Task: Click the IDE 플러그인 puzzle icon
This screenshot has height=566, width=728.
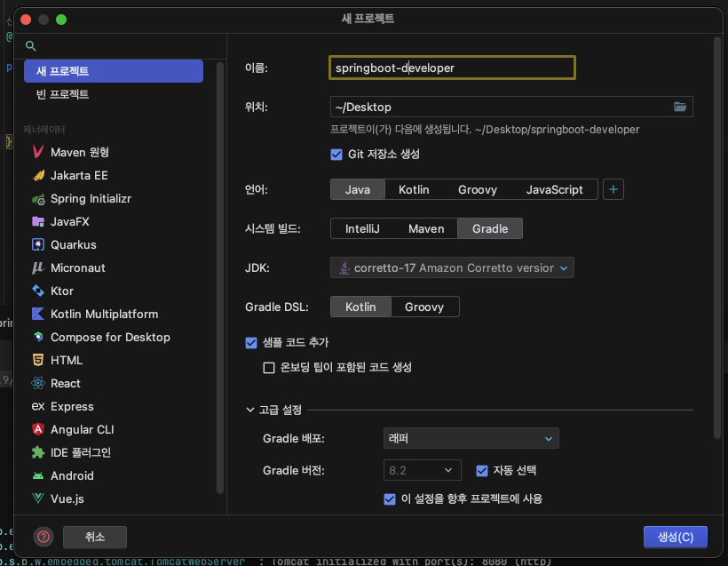Action: pos(38,452)
